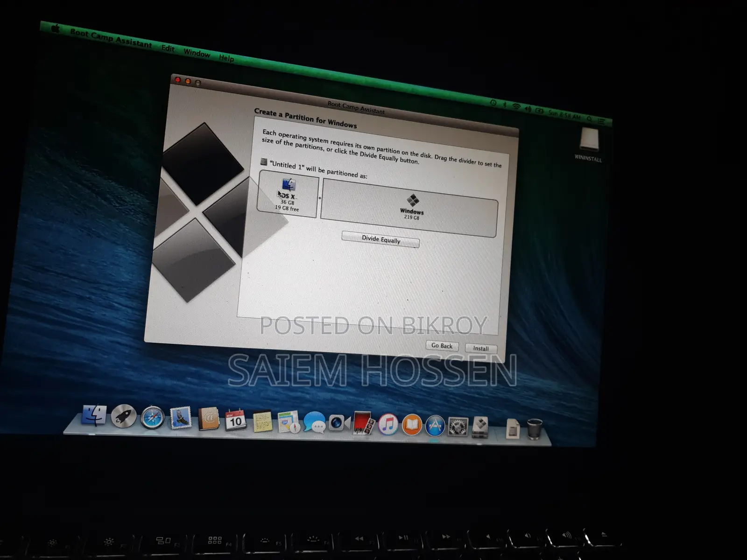
Task: Open FaceTime camera icon in Dock
Action: pyautogui.click(x=339, y=424)
